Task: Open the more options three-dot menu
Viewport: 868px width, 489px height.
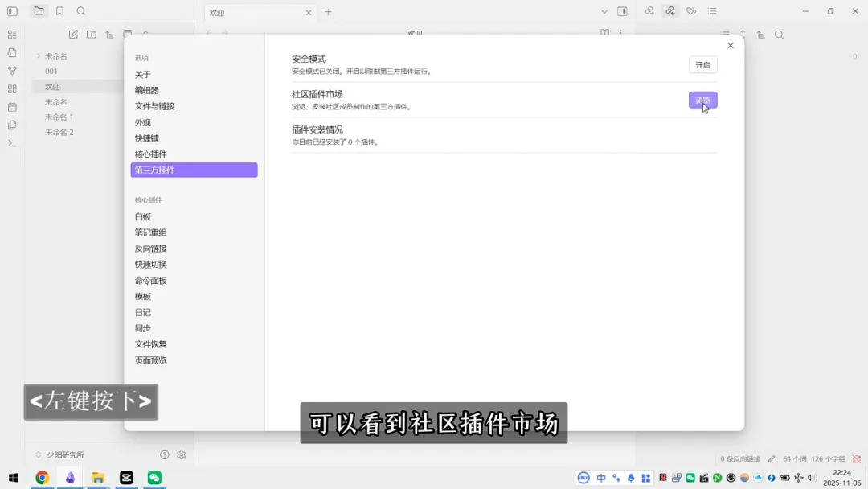Action: 620,32
